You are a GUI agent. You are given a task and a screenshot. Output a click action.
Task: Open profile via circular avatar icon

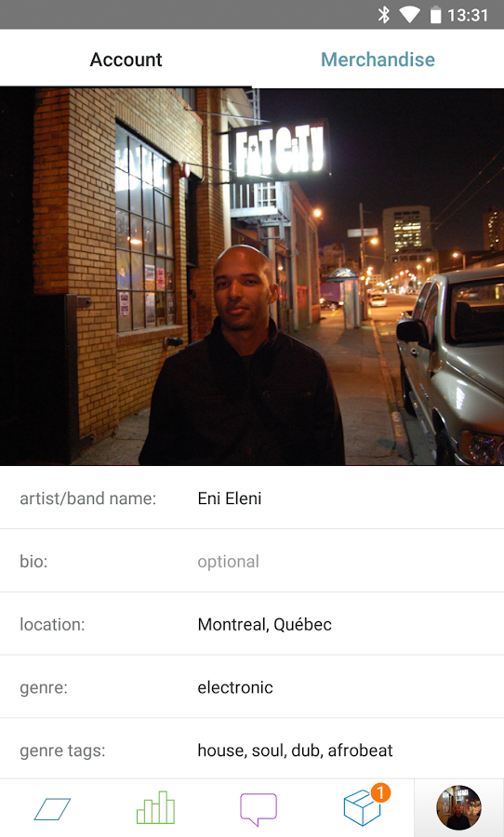(x=458, y=807)
